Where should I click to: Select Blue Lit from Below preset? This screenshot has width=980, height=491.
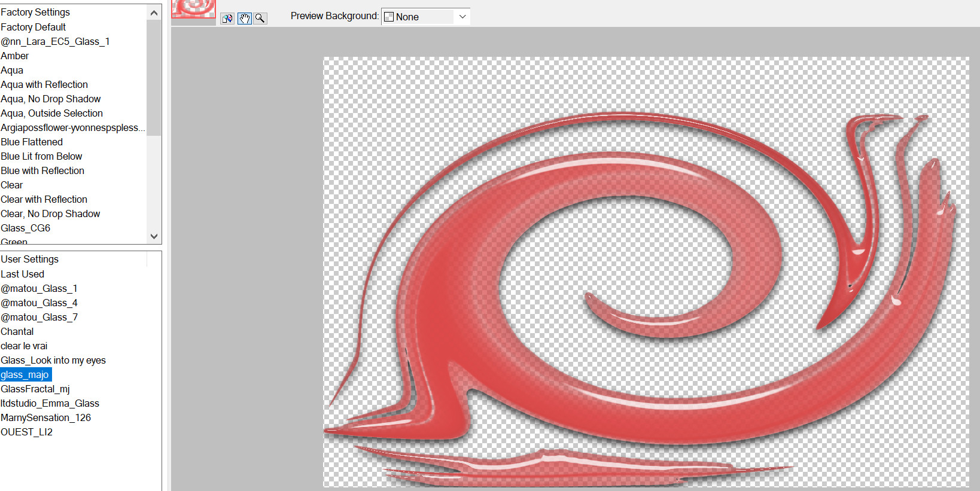(x=41, y=156)
